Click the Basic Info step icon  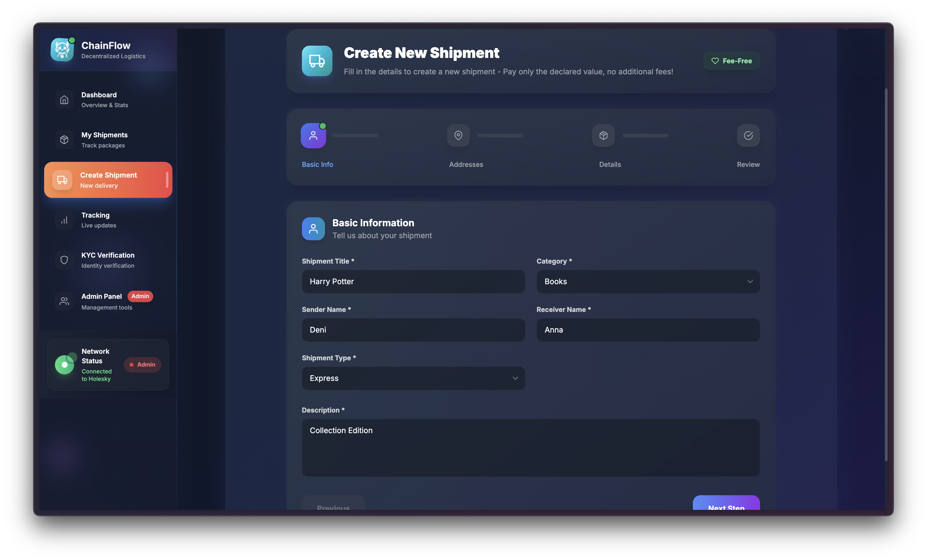(x=313, y=136)
